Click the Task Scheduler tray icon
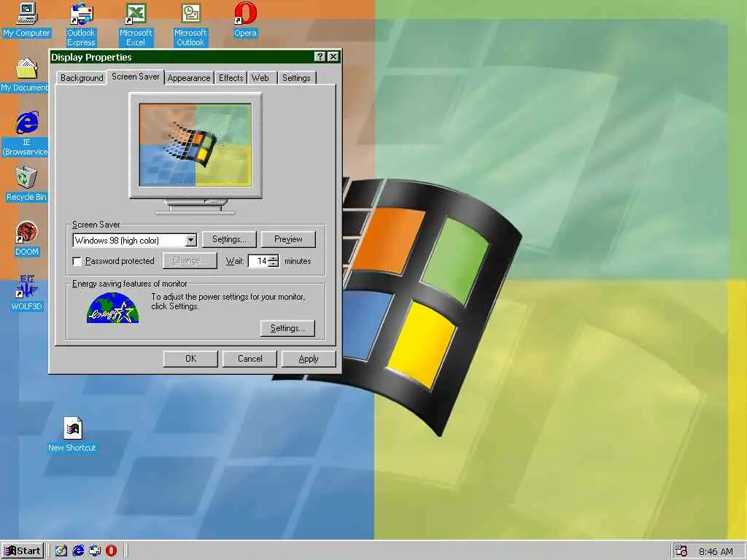The width and height of the screenshot is (747, 560). click(681, 551)
